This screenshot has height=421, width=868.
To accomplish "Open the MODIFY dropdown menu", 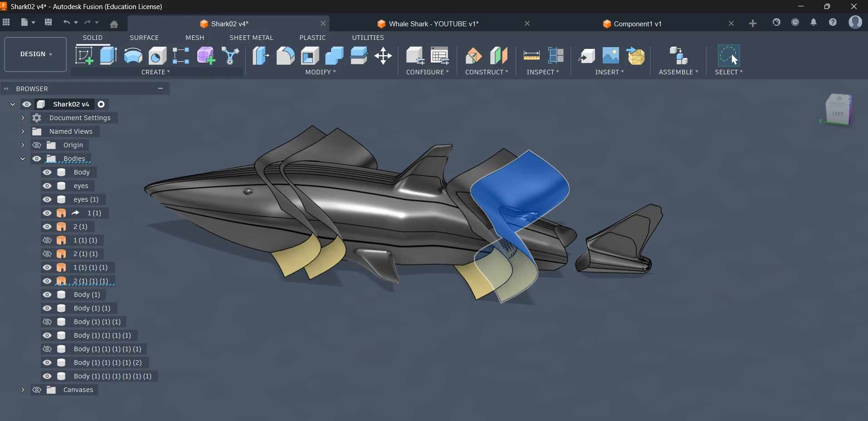I will tap(321, 72).
